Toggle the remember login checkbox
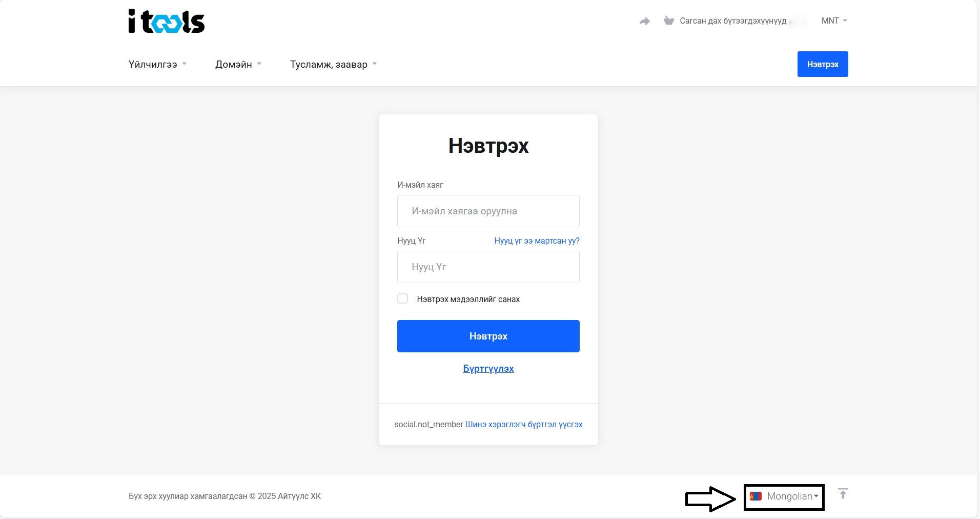The height and width of the screenshot is (519, 980). (x=403, y=299)
